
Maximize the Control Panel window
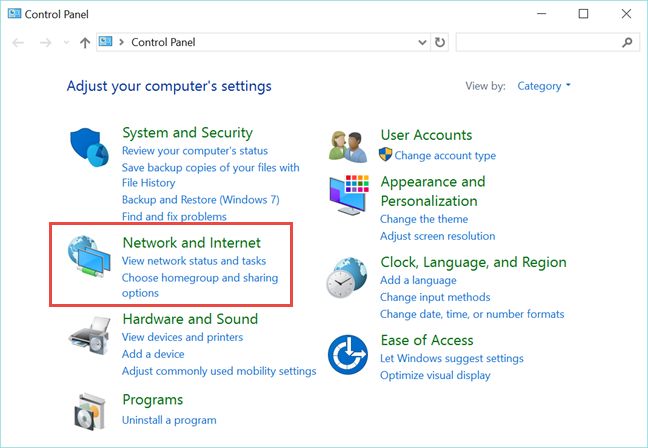click(583, 14)
